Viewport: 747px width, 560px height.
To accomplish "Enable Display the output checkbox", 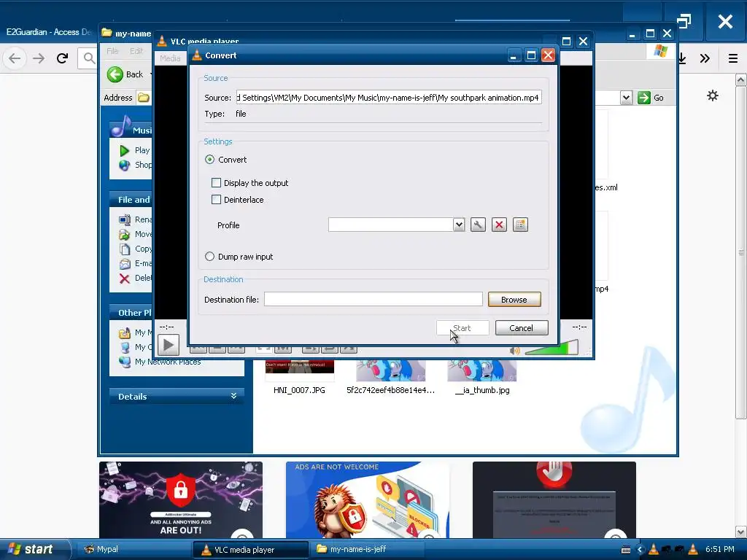I will pos(216,183).
